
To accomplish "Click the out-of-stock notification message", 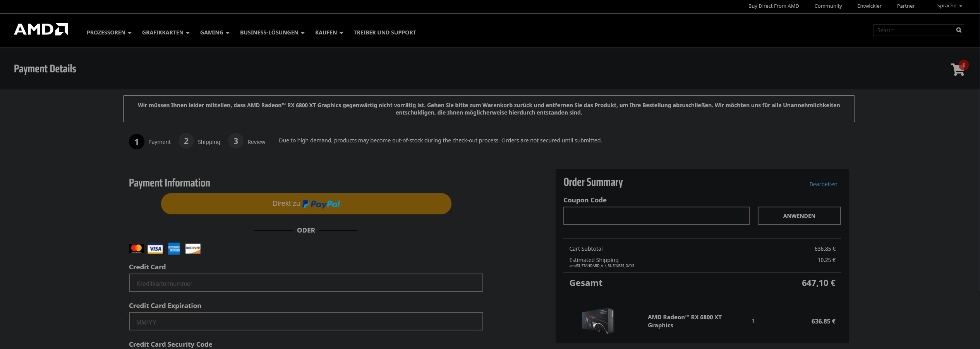I will tap(489, 109).
